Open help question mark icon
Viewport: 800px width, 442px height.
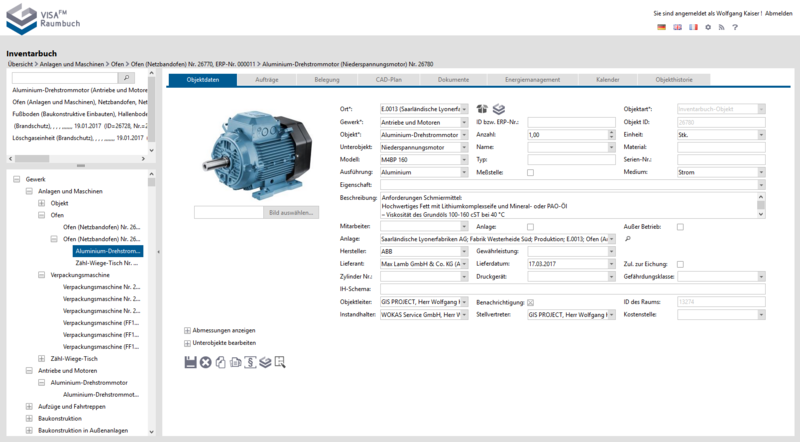(x=735, y=27)
